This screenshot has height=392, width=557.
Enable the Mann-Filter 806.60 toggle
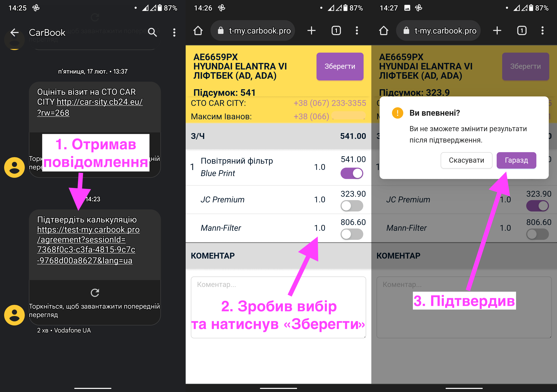click(x=352, y=234)
